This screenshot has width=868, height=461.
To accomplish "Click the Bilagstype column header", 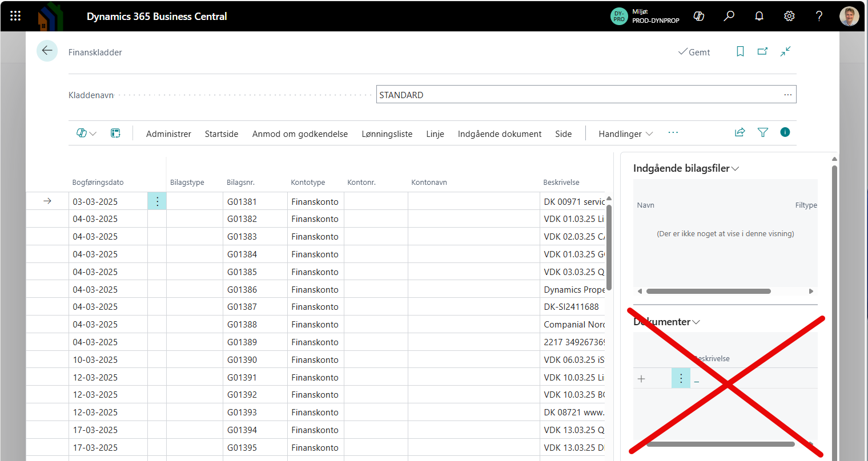I will tap(187, 183).
